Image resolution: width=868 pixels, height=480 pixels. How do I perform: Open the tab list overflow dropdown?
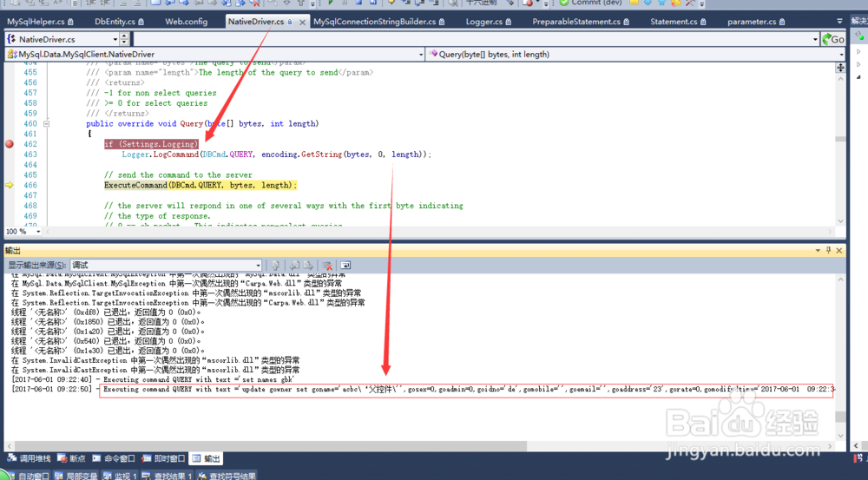pyautogui.click(x=839, y=22)
